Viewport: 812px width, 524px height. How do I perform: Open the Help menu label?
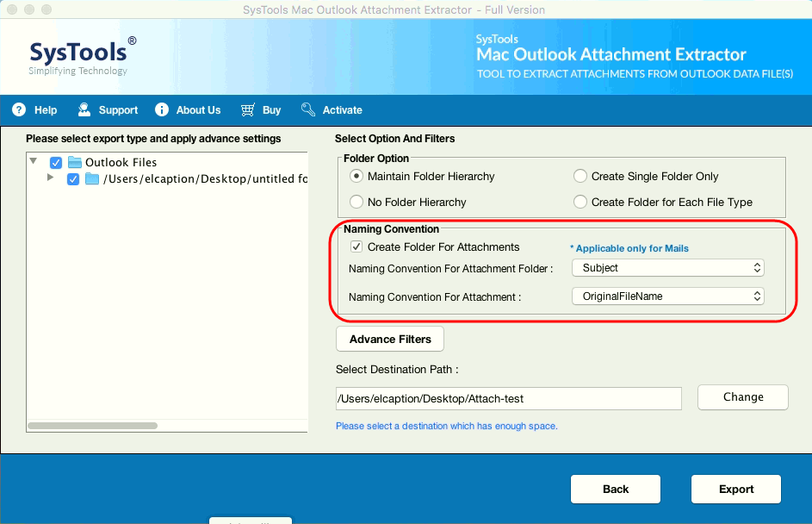pyautogui.click(x=46, y=109)
